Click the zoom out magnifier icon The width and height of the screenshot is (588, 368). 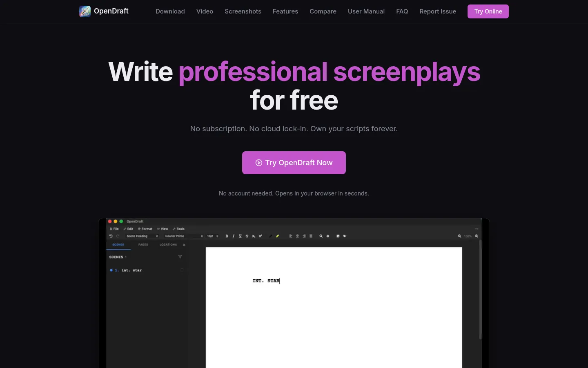[459, 236]
